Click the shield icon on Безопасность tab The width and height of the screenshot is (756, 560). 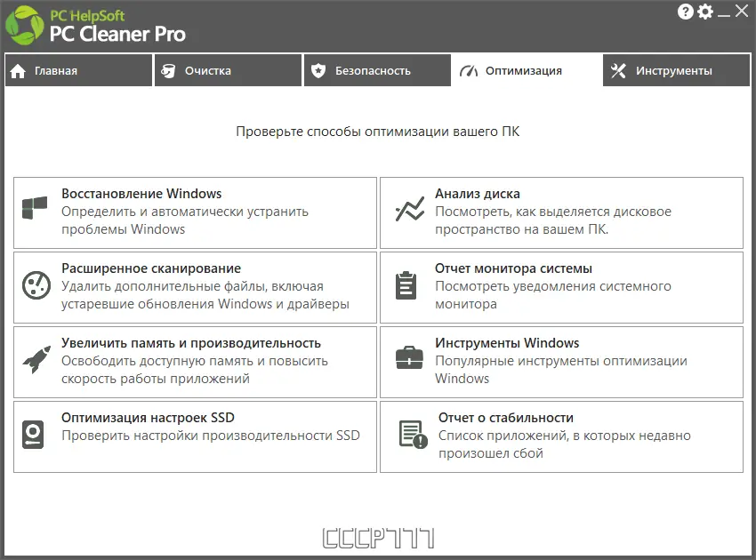coord(318,71)
